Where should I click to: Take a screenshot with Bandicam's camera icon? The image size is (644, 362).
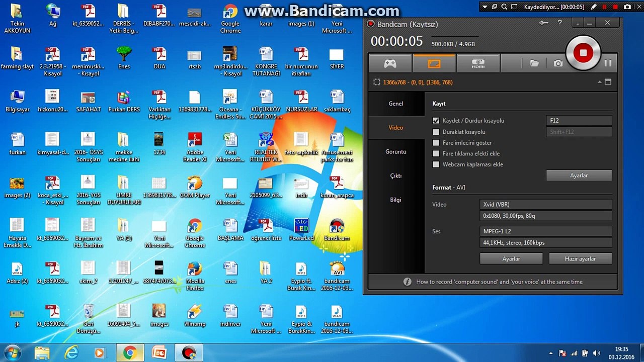[558, 63]
